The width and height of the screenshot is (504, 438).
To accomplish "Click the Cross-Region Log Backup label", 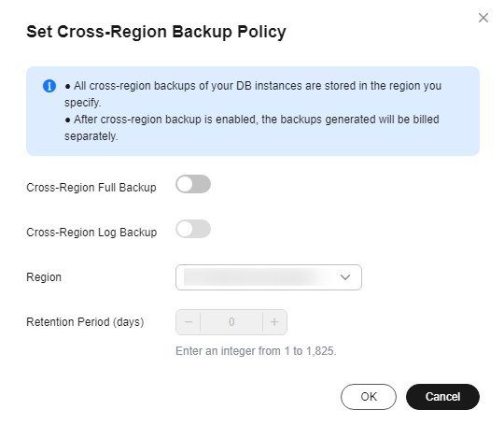I will click(x=91, y=233).
